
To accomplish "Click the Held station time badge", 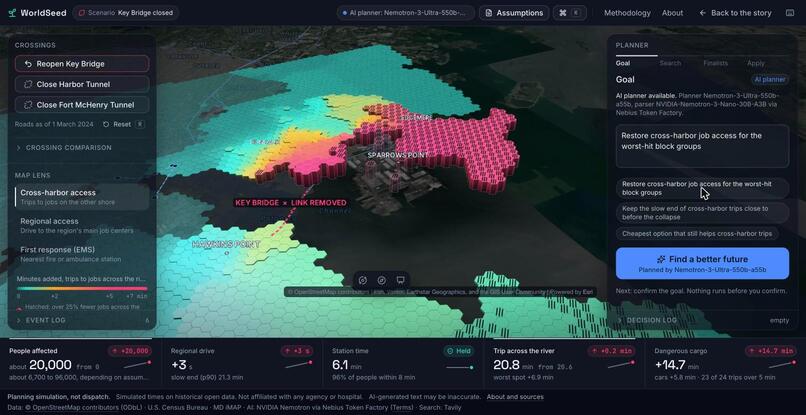I will pyautogui.click(x=459, y=351).
